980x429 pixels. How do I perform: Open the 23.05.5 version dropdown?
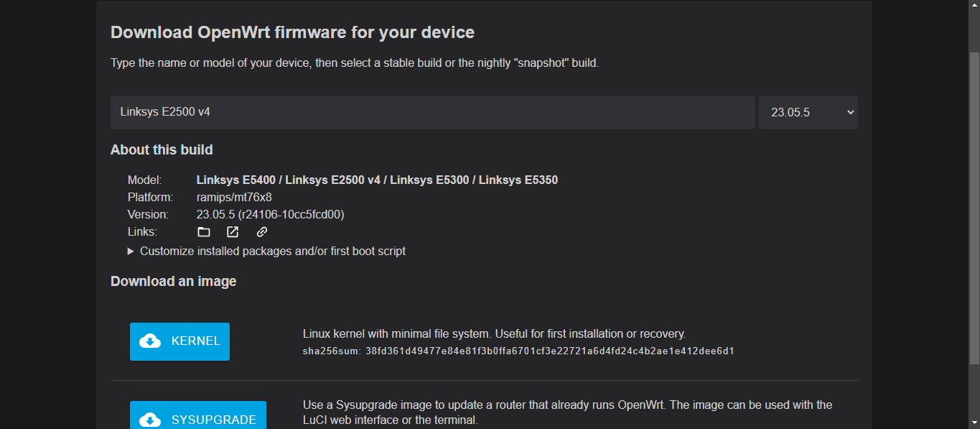pyautogui.click(x=808, y=113)
